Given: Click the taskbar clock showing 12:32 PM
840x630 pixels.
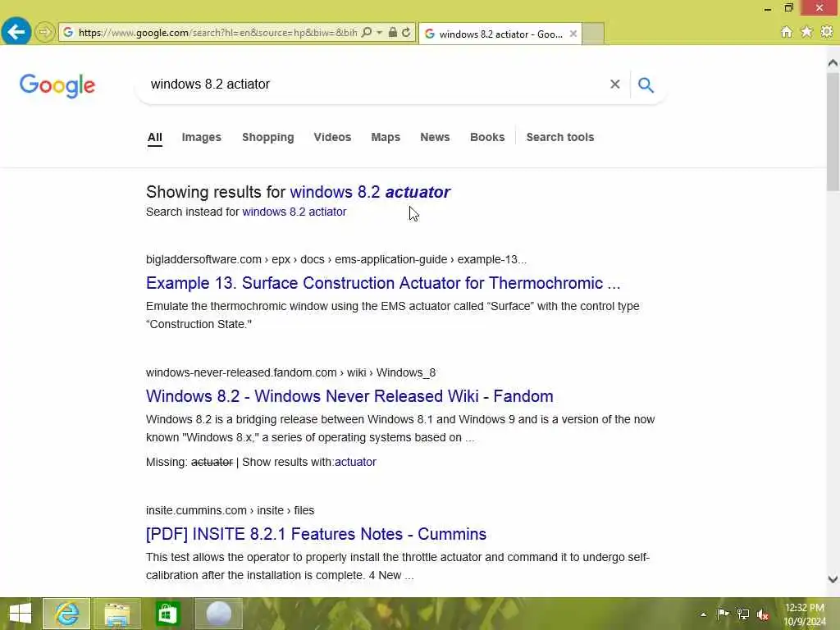Looking at the screenshot, I should [x=805, y=614].
